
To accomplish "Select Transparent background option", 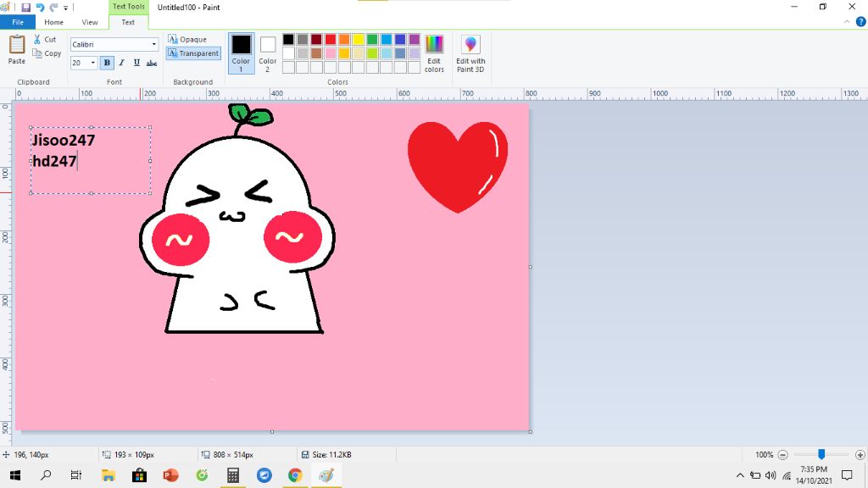I will tap(193, 53).
